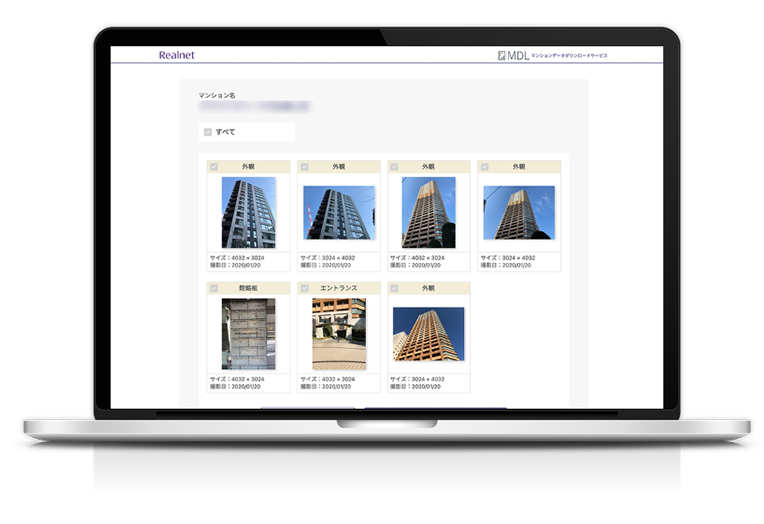
Task: Click the Realnet logo in header
Action: click(x=176, y=55)
